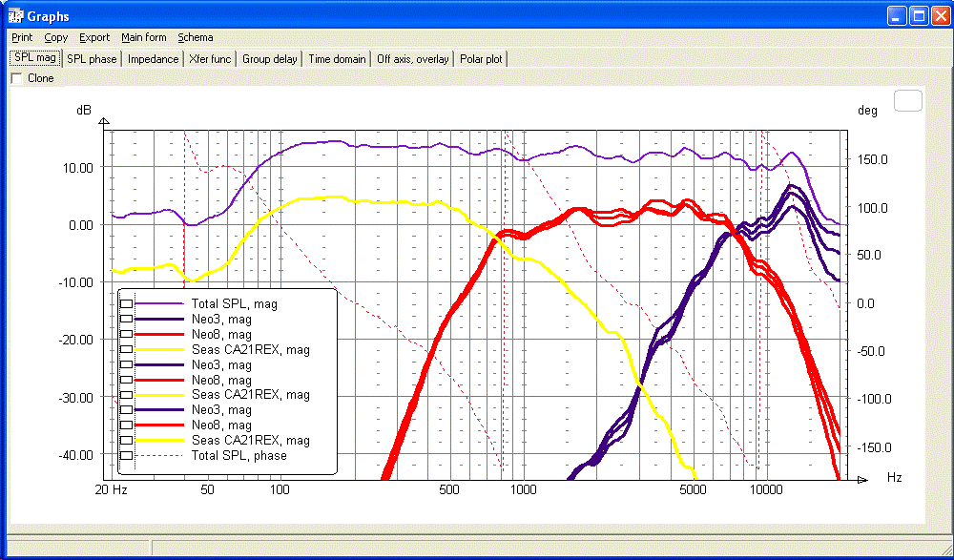954x560 pixels.
Task: Toggle the Total SPL, mag legend checkbox
Action: 127,303
